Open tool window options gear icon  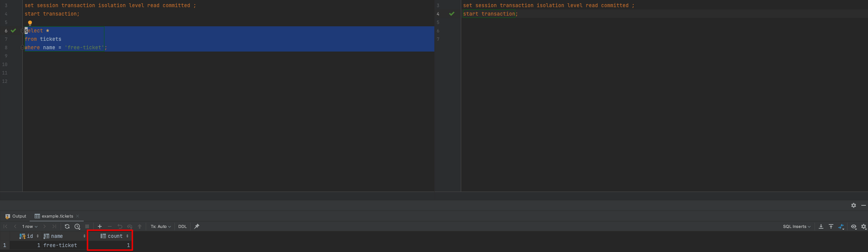(854, 205)
